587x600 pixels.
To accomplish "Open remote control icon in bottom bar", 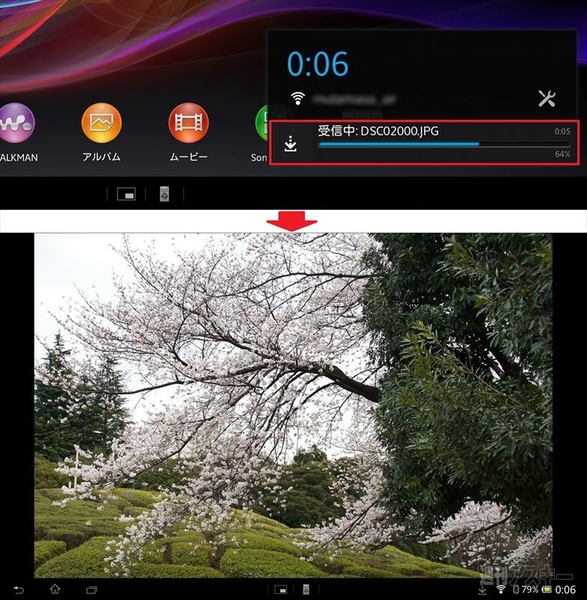I will pyautogui.click(x=306, y=590).
